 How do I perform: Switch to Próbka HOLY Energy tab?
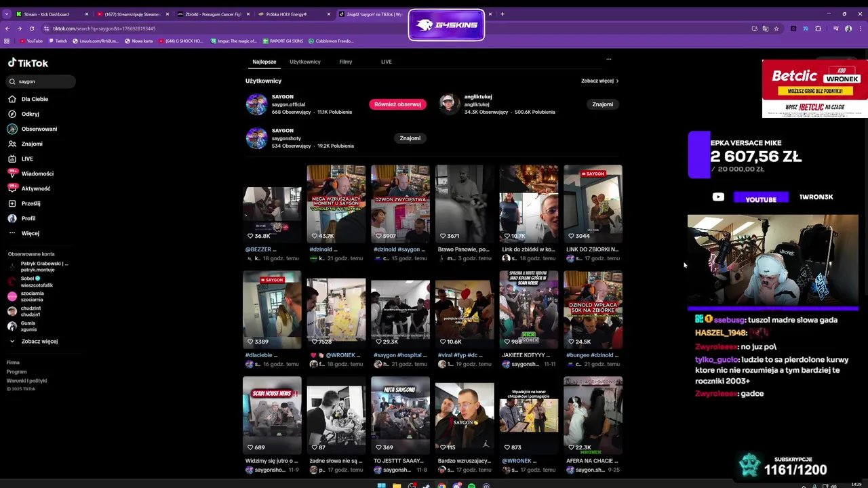[x=294, y=14]
